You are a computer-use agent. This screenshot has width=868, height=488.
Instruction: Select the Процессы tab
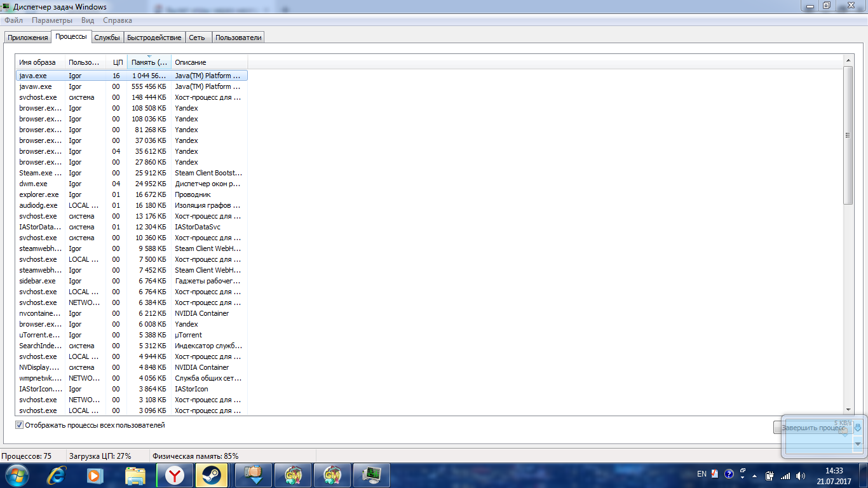coord(71,37)
